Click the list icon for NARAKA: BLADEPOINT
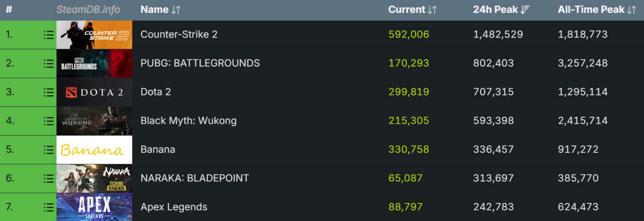The image size is (644, 221). click(48, 179)
